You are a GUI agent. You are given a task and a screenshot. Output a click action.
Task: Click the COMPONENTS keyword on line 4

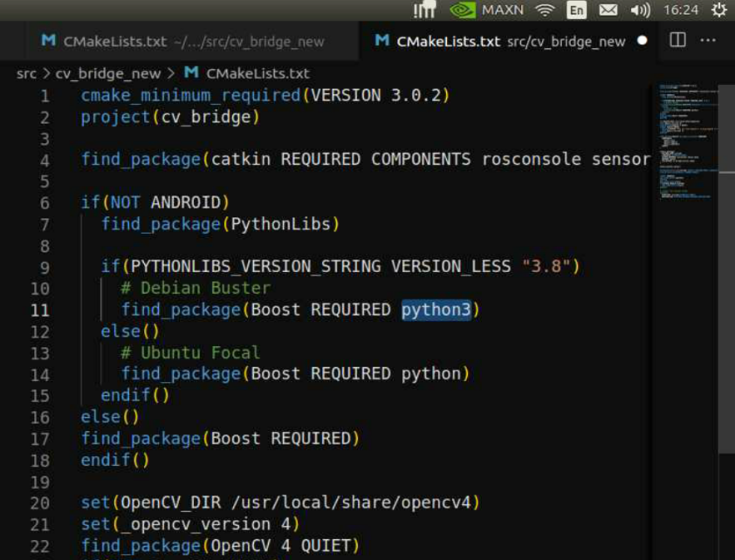[x=421, y=160]
